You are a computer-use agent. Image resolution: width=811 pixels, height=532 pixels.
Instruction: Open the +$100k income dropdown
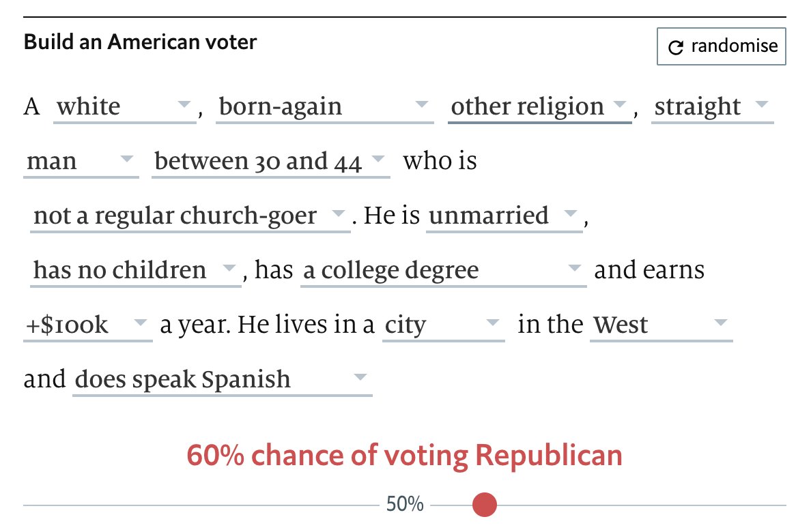[87, 325]
